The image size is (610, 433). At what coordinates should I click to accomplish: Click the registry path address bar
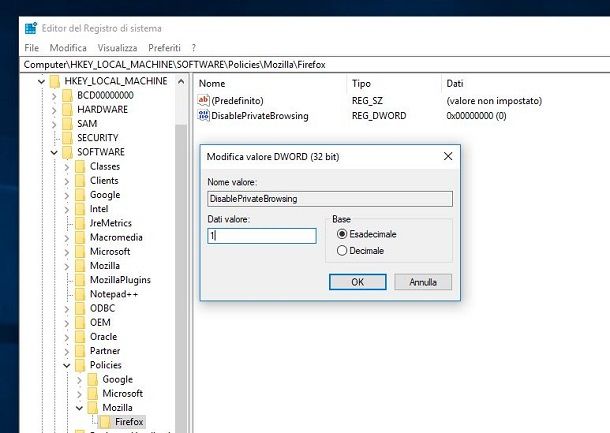click(x=315, y=65)
